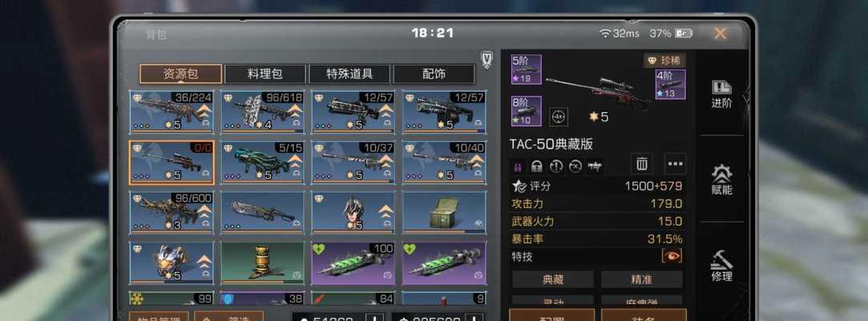
Task: Click the 4阶 suppressor attachment slot
Action: pos(671,84)
